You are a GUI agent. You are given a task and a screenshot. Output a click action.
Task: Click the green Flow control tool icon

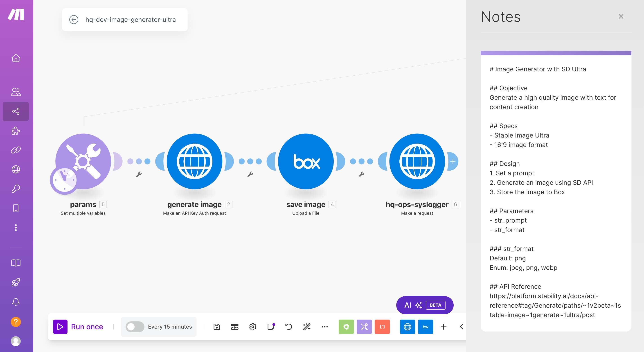coord(346,327)
